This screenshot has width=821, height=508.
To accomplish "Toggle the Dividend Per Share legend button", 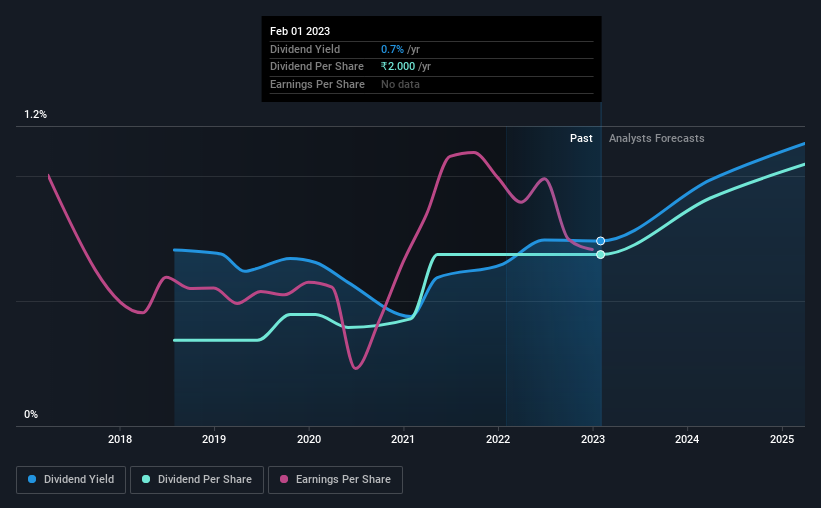I will click(x=197, y=480).
